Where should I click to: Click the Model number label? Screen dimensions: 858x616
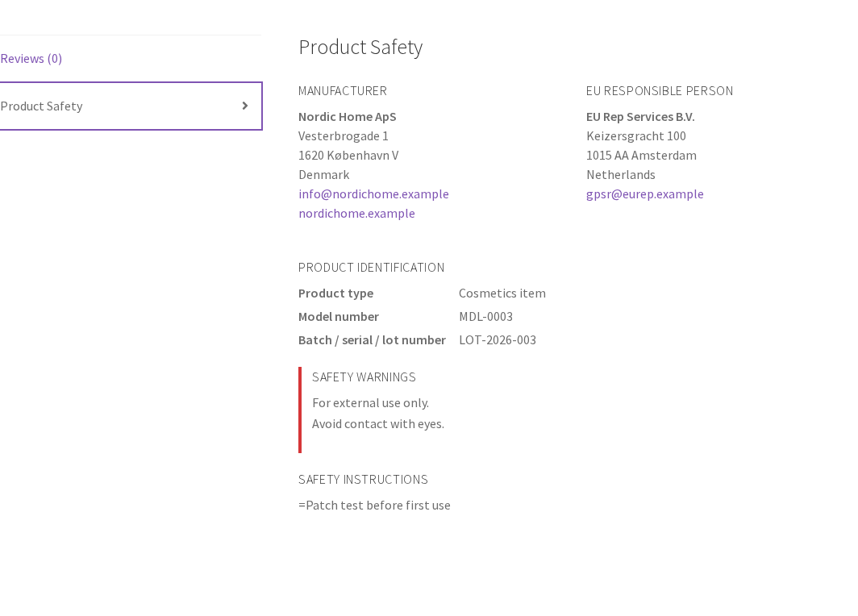click(x=339, y=317)
